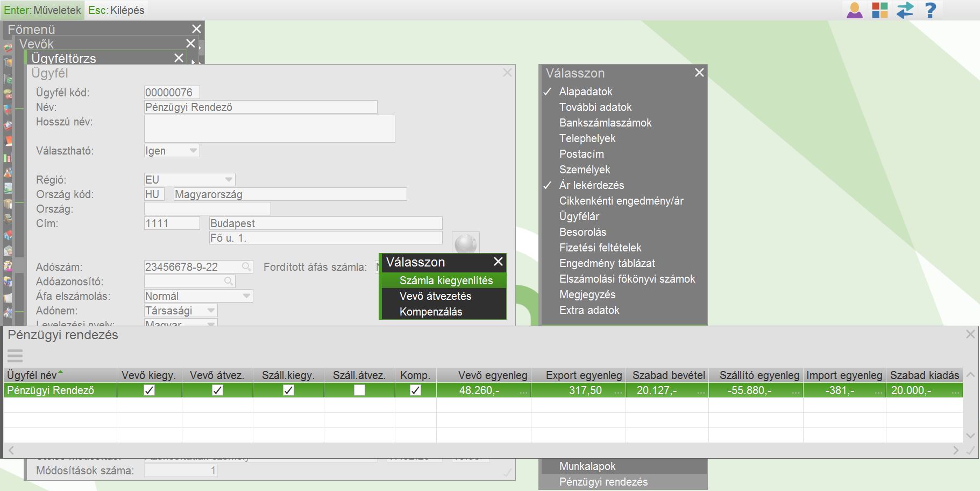
Task: Open the ellipsis in Szabad bevétel cell
Action: [x=701, y=392]
